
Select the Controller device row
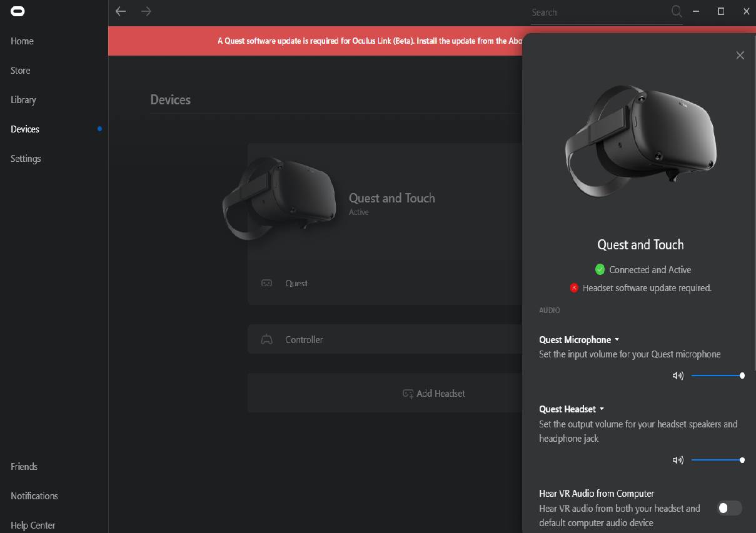coord(385,339)
